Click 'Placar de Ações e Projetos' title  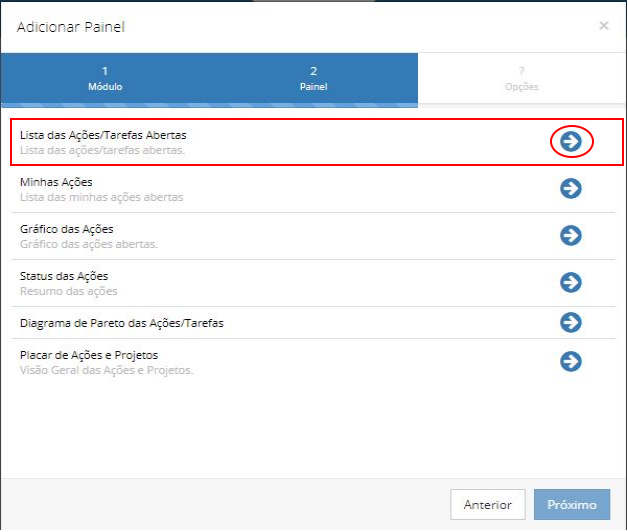coord(89,355)
